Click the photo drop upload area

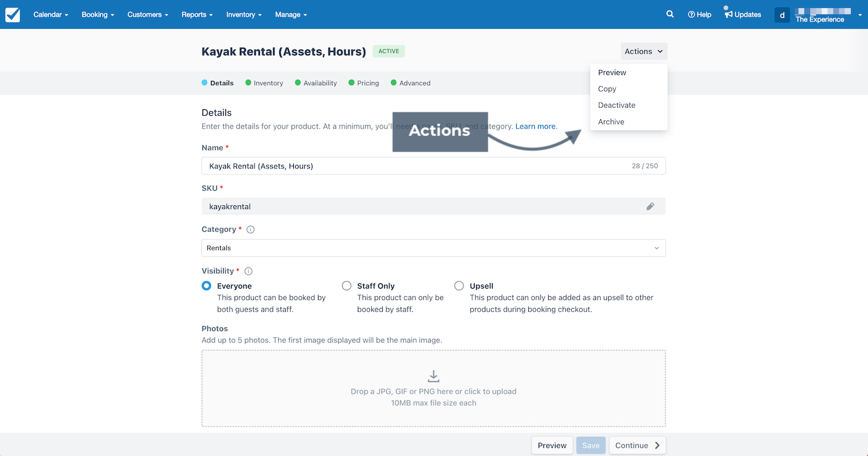(x=433, y=388)
